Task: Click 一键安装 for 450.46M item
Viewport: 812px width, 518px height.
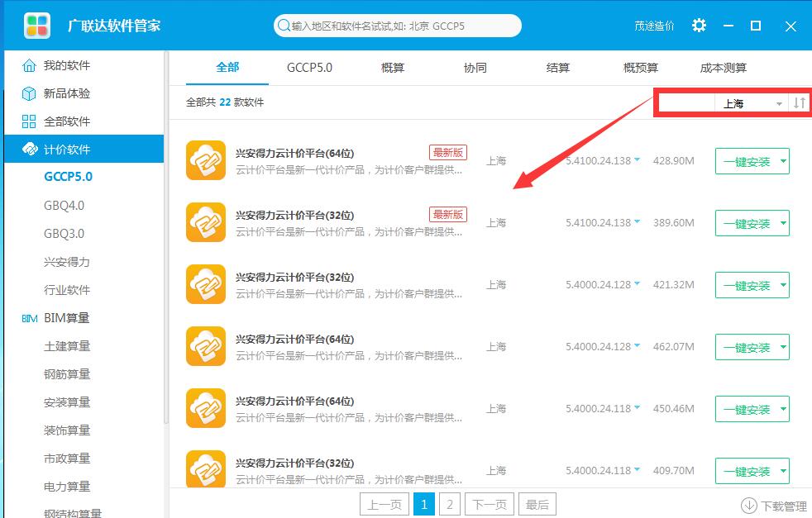Action: (x=746, y=409)
